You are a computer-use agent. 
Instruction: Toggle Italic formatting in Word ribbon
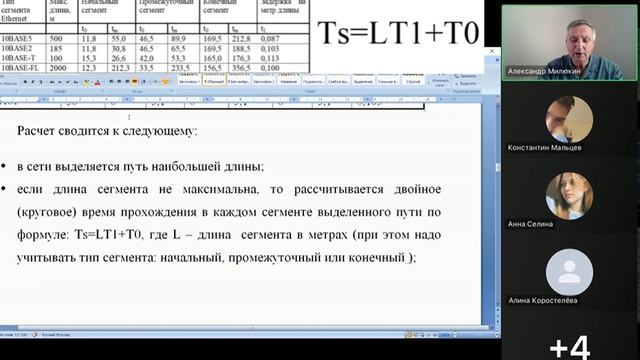pyautogui.click(x=33, y=82)
